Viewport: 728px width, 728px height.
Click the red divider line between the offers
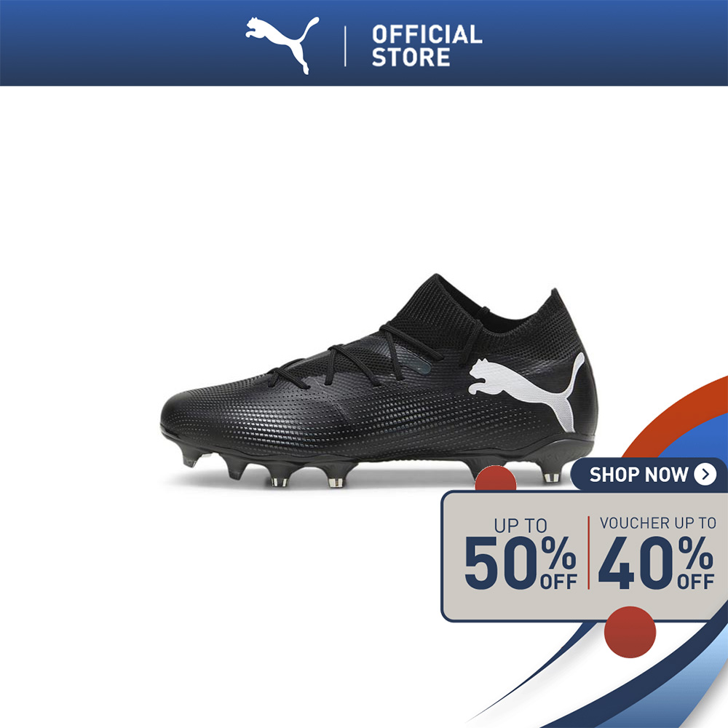588,553
